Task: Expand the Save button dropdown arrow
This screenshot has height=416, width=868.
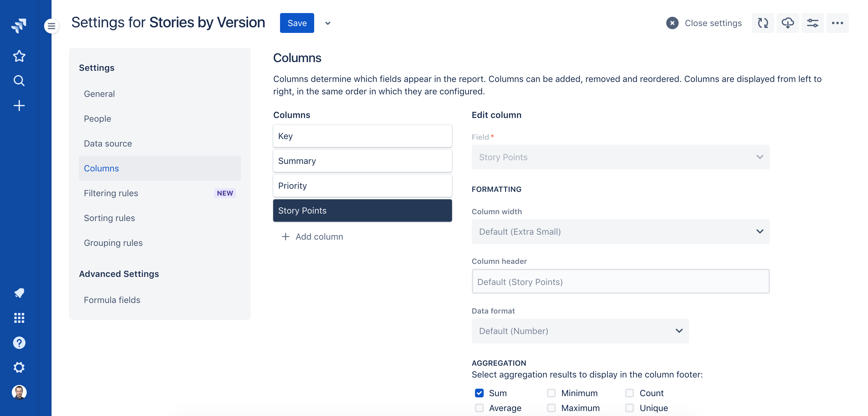Action: point(328,23)
